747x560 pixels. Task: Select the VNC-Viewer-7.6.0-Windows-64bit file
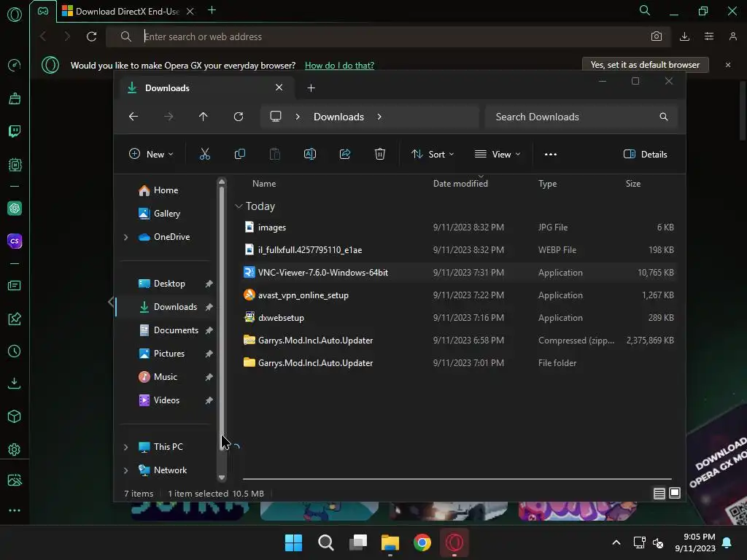[x=459, y=273]
